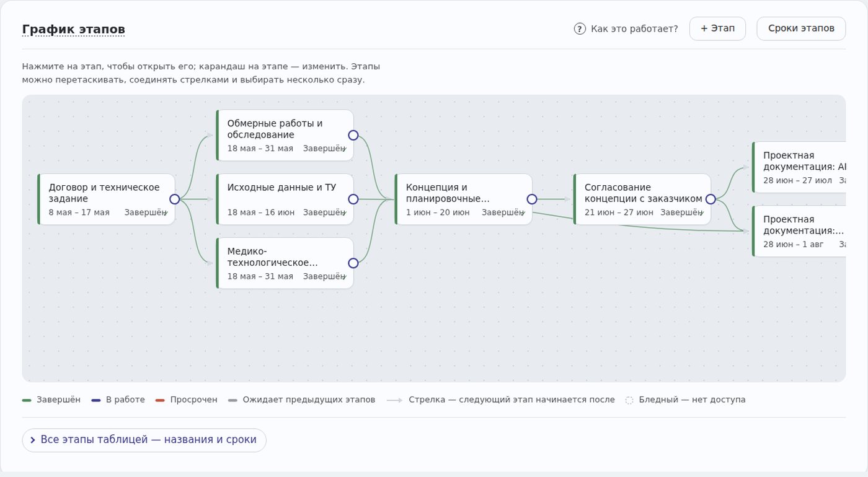Click the 'График этапов' heading
Image resolution: width=868 pixels, height=477 pixels.
click(74, 29)
